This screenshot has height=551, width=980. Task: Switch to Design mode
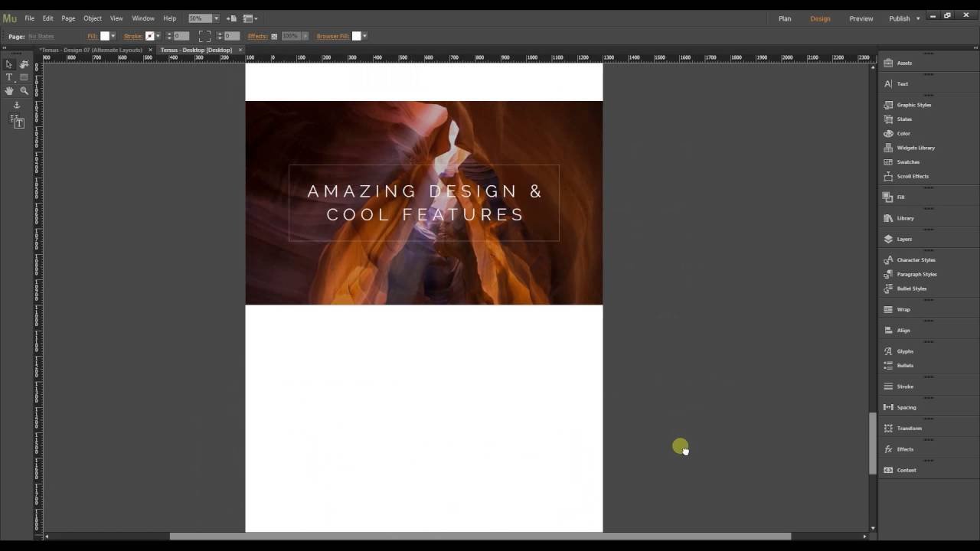820,18
